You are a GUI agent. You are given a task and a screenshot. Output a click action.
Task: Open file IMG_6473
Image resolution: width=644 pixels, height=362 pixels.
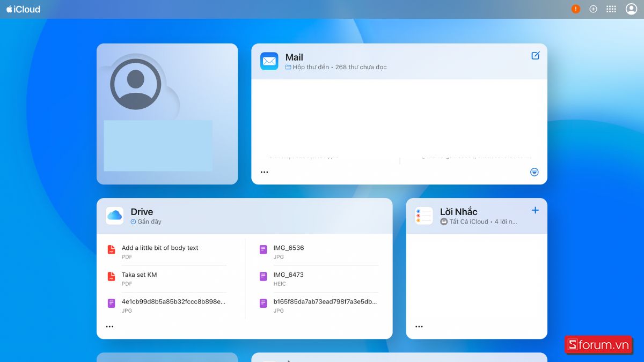click(289, 275)
